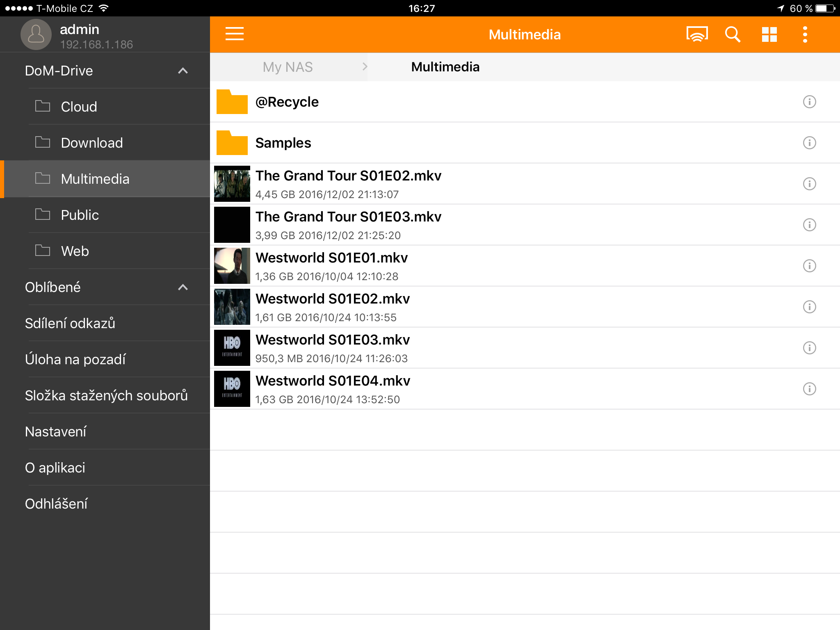Tap Odhlášení to log out
This screenshot has height=630, width=840.
coord(56,504)
